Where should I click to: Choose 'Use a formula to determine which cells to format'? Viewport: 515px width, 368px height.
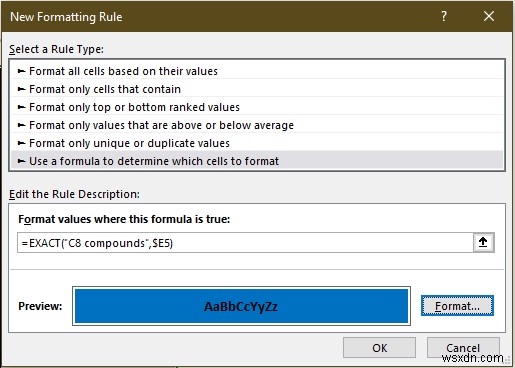coord(257,161)
